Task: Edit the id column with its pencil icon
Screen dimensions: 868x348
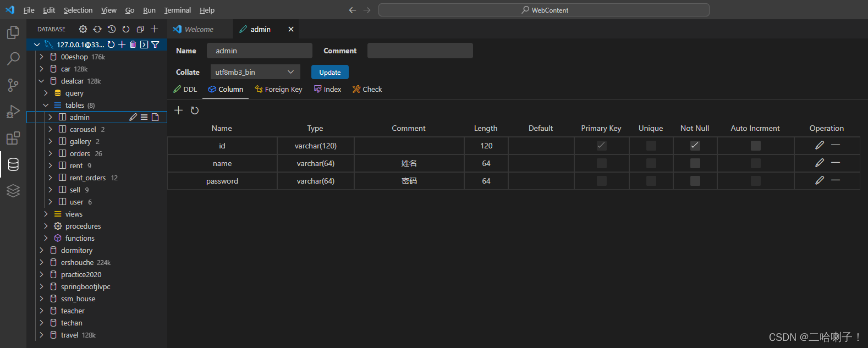Action: click(820, 145)
